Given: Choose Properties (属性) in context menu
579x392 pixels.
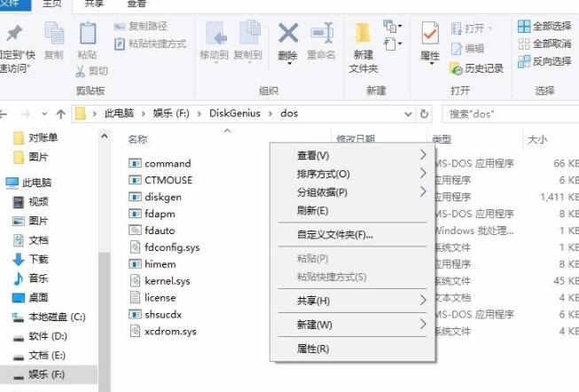Looking at the screenshot, I should pyautogui.click(x=353, y=349).
